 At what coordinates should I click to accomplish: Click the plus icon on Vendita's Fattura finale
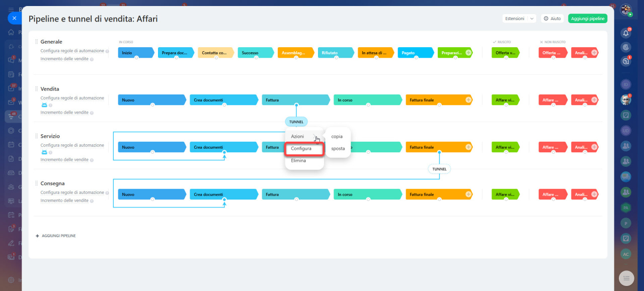[468, 100]
